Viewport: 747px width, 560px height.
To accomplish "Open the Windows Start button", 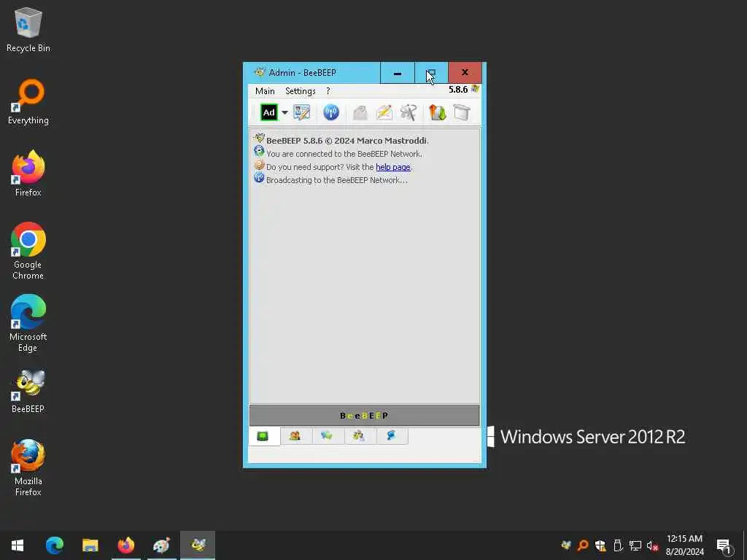I will [x=18, y=545].
